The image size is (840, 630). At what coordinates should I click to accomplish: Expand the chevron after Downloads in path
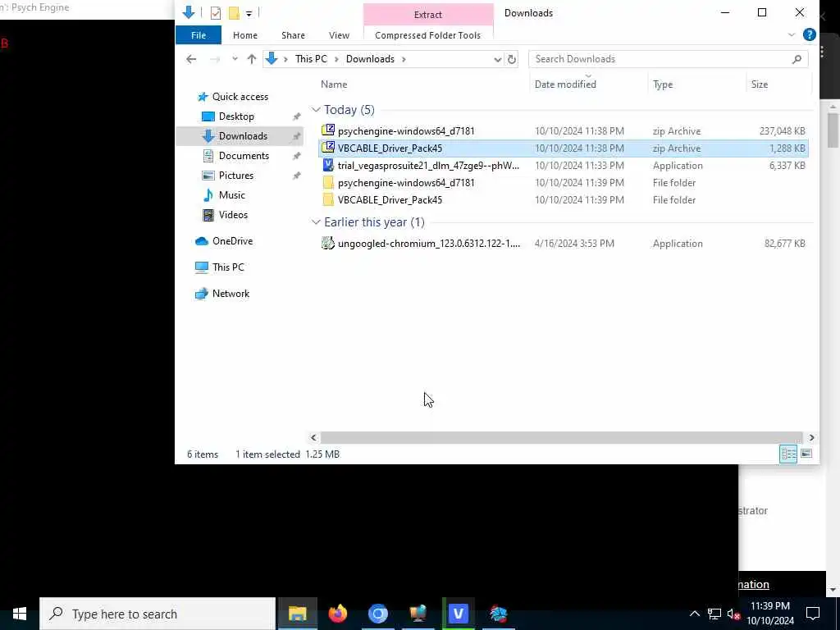[x=404, y=59]
